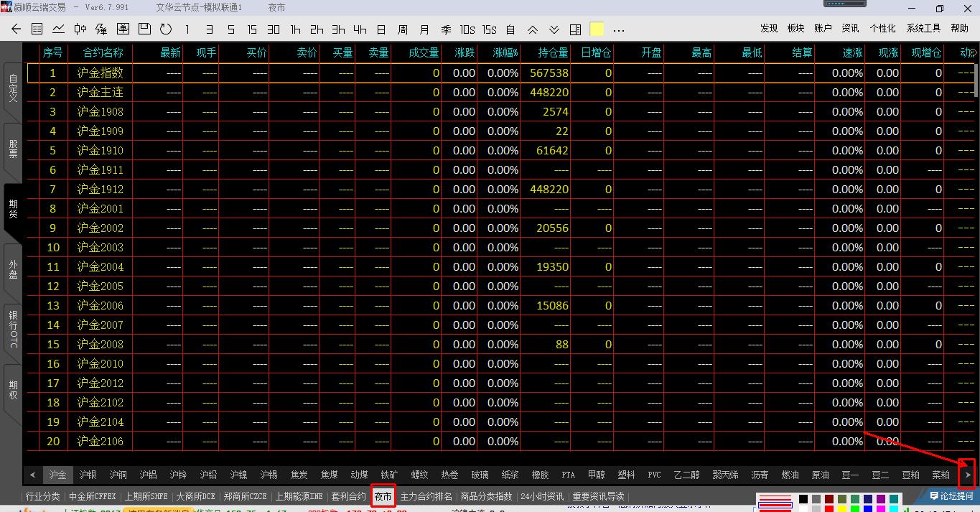Open the toolbar overflow ellipsis menu
Viewport: 980px width, 512px height.
pos(619,29)
